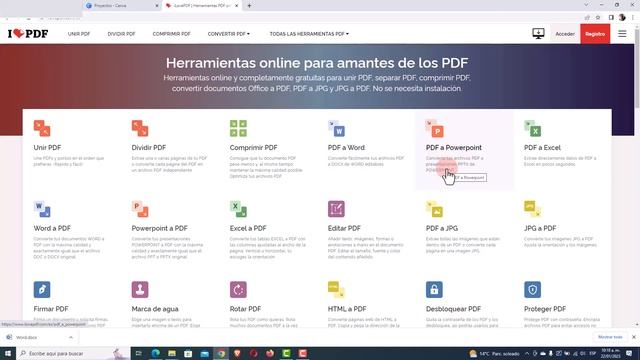The image size is (640, 360).
Task: Close the Proyectos - Canva tab
Action: 157,6
